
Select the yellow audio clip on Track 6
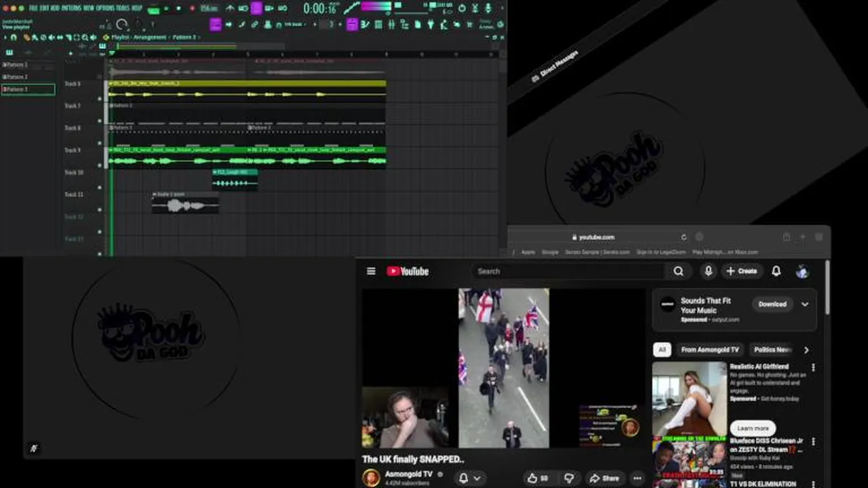coord(248,91)
